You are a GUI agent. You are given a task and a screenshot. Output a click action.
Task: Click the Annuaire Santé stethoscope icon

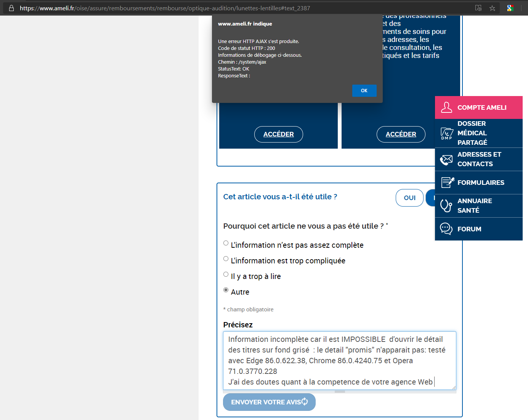tap(446, 206)
